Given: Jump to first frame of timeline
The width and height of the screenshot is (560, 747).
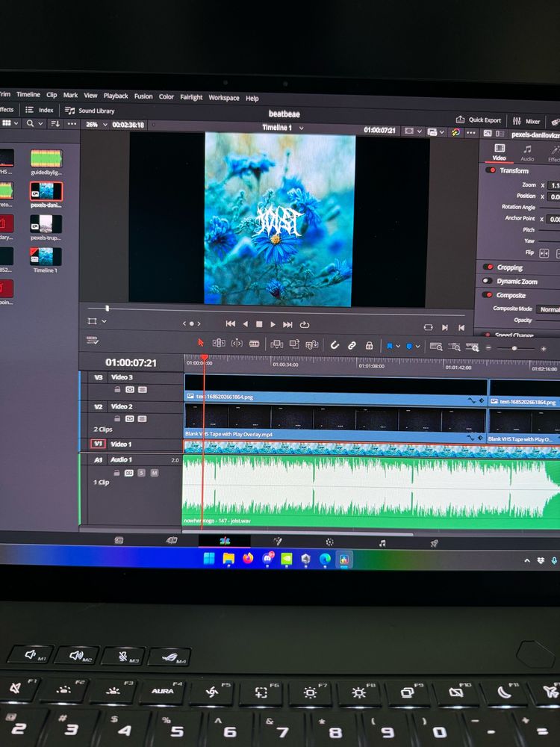Looking at the screenshot, I should coord(231,323).
